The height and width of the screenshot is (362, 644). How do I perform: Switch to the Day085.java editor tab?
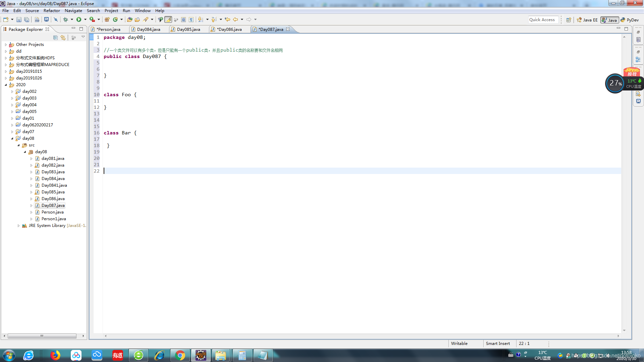coord(188,29)
